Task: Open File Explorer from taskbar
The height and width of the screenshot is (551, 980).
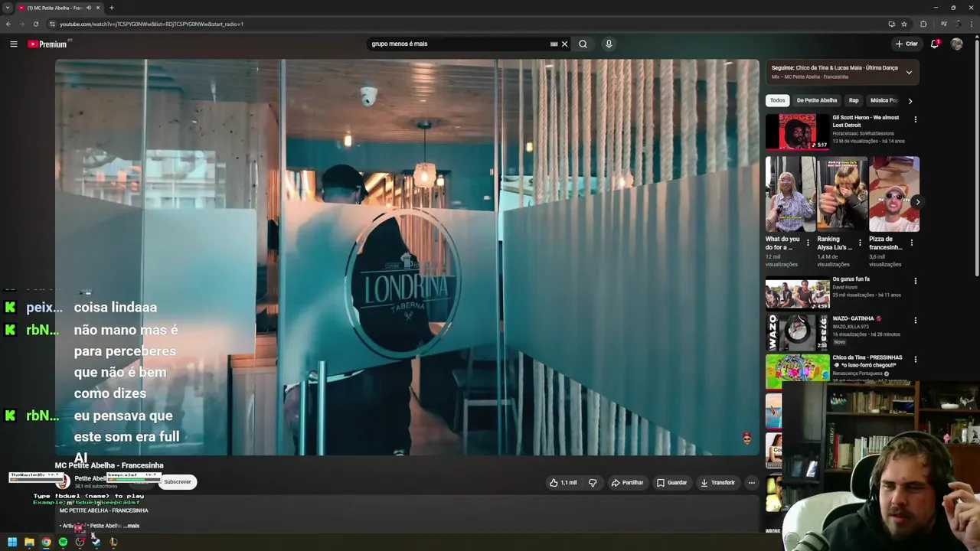Action: [29, 542]
